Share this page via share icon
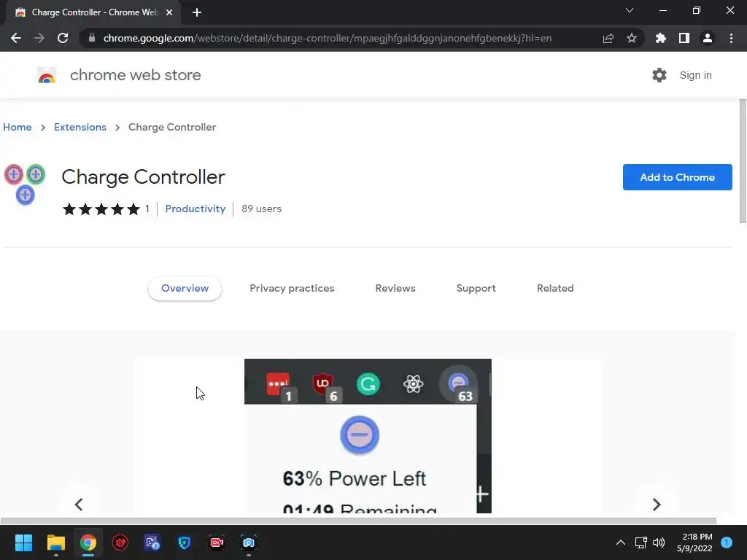Viewport: 747px width, 560px height. coord(608,38)
